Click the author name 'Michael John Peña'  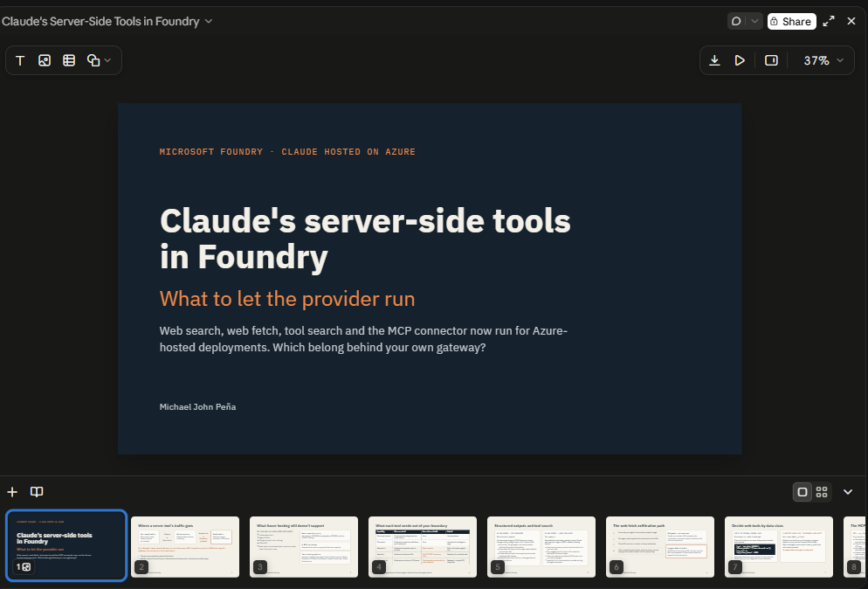(x=197, y=406)
